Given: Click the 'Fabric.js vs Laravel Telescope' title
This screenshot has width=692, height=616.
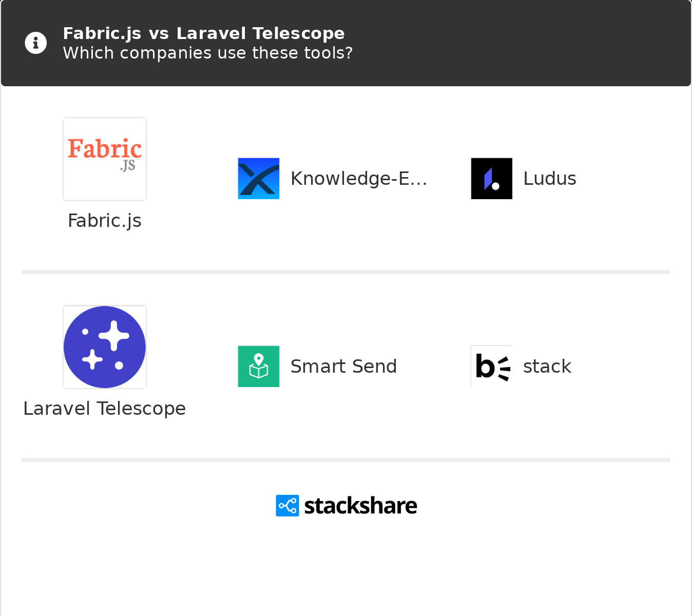Looking at the screenshot, I should (204, 33).
